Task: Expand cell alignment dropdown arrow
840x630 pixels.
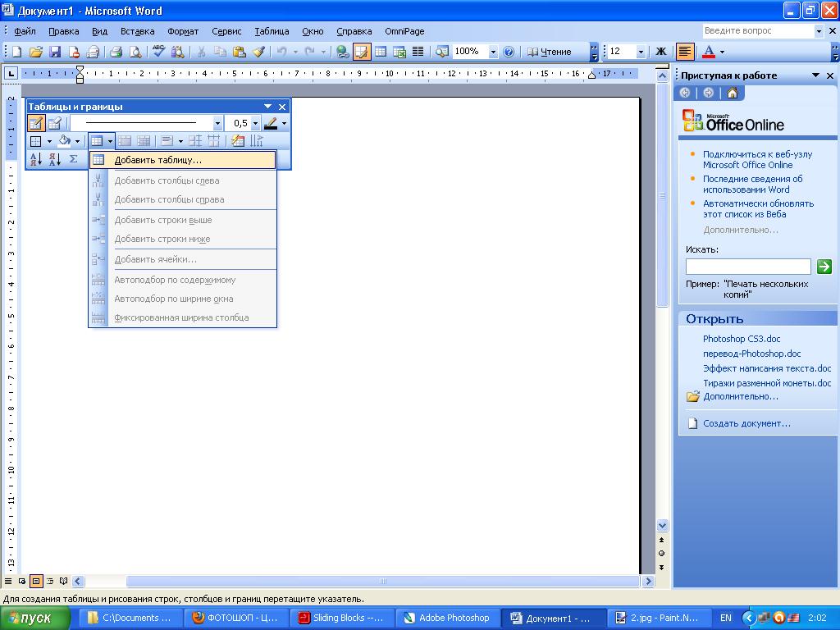Action: click(x=180, y=141)
